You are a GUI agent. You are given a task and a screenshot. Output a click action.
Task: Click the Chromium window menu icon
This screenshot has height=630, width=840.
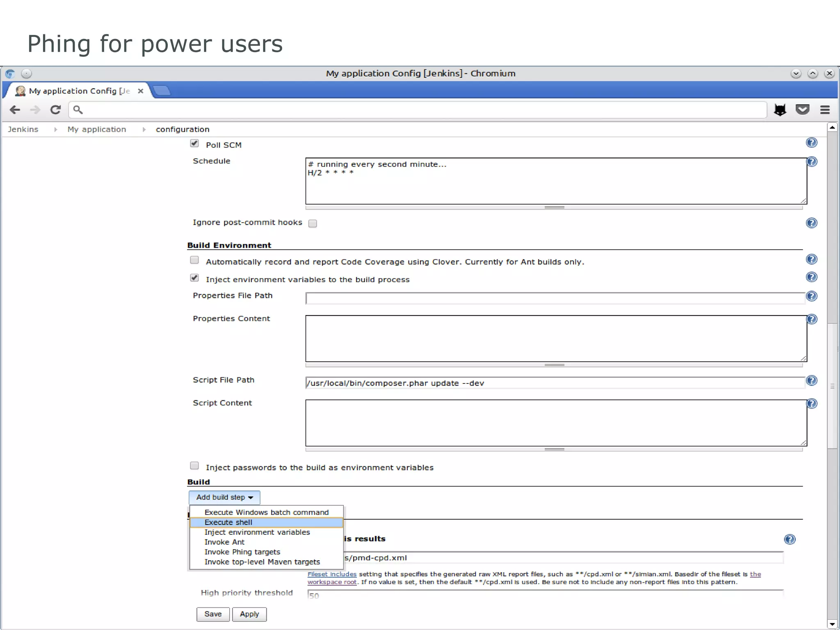pyautogui.click(x=10, y=74)
